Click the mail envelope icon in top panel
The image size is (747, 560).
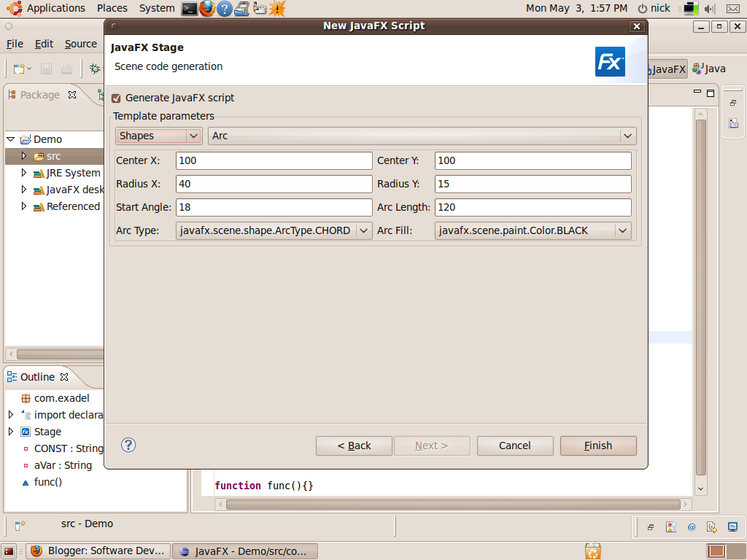(733, 9)
